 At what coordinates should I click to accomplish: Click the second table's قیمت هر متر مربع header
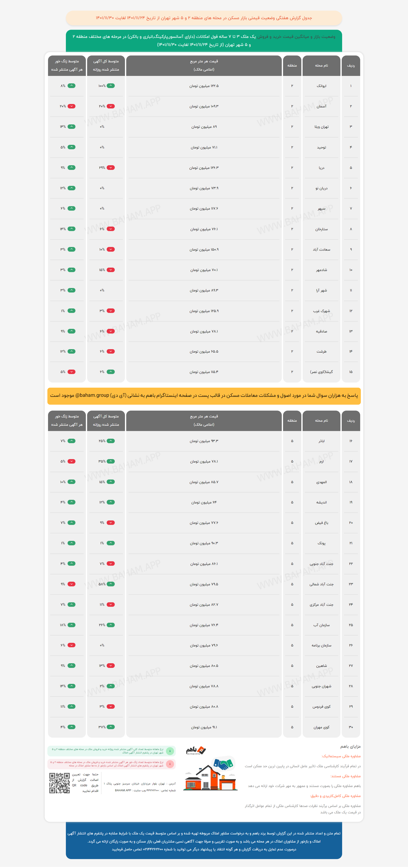(x=204, y=420)
